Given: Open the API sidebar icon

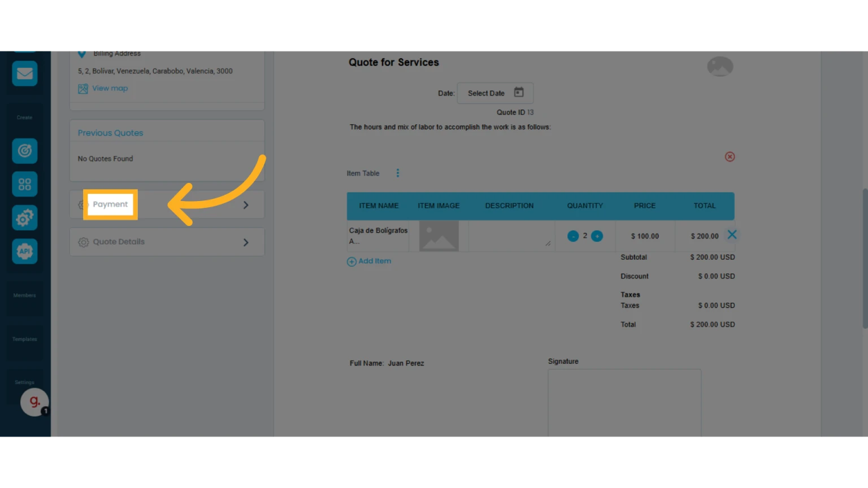Looking at the screenshot, I should (24, 251).
